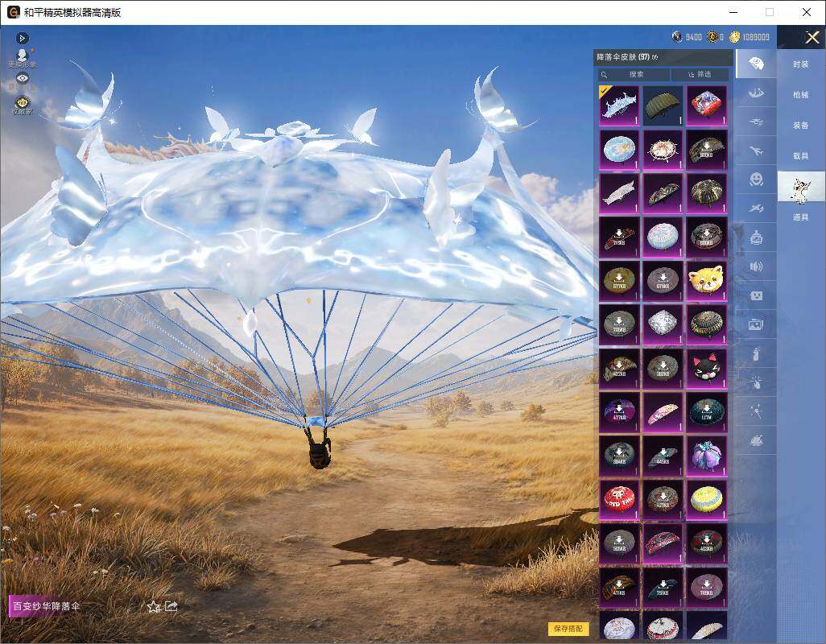826x644 pixels.
Task: Close the wardrobe with X button
Action: click(x=812, y=37)
